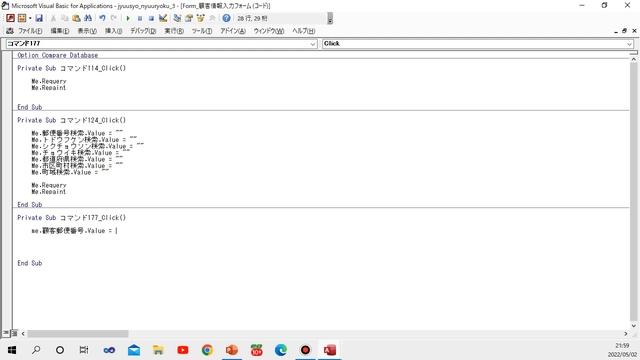This screenshot has height=360, width=640.
Task: Open the ヘルプ(H) menu
Action: coord(303,31)
